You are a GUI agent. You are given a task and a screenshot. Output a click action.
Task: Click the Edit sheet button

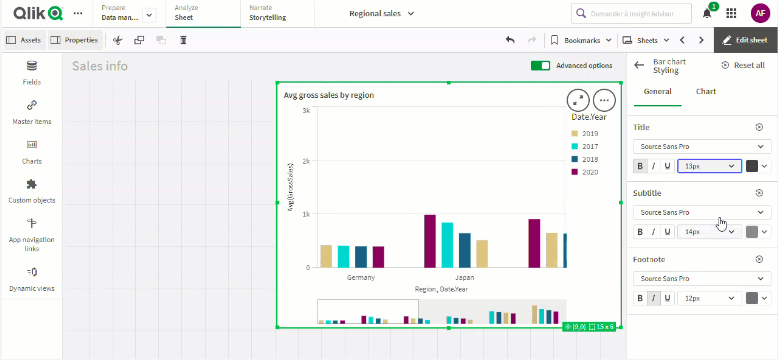point(746,40)
